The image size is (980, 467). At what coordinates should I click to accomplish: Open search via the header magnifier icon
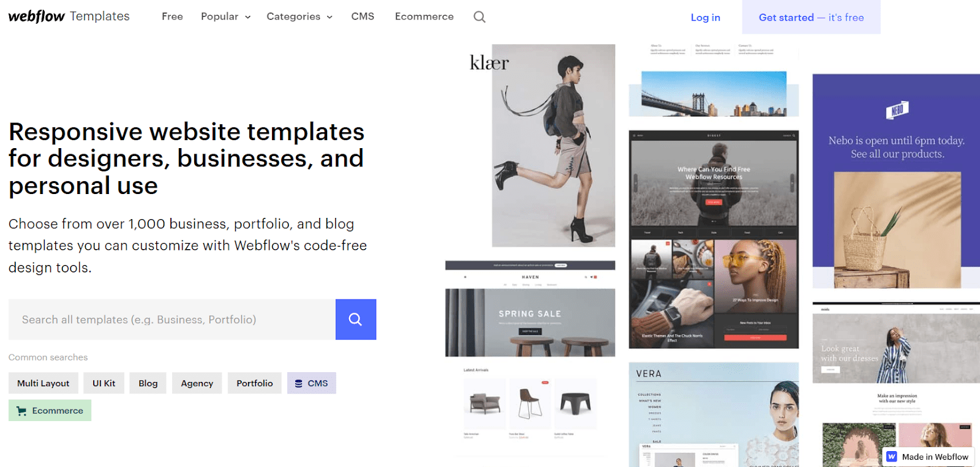click(x=480, y=17)
